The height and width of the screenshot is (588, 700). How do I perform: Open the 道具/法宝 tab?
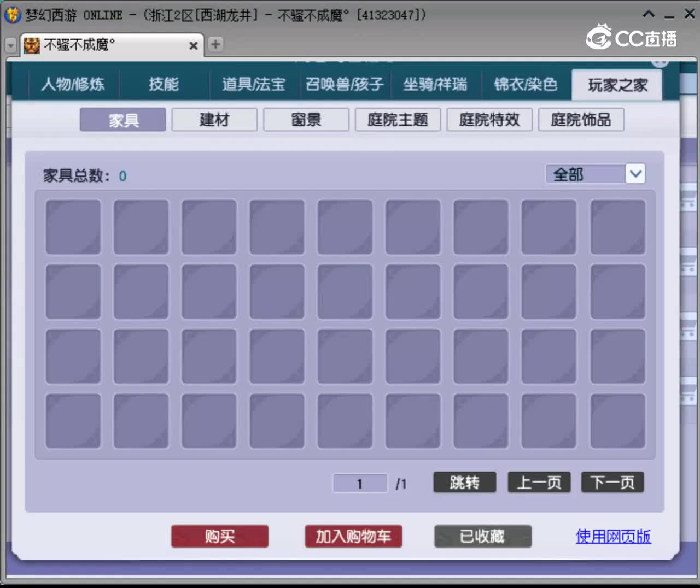(254, 84)
